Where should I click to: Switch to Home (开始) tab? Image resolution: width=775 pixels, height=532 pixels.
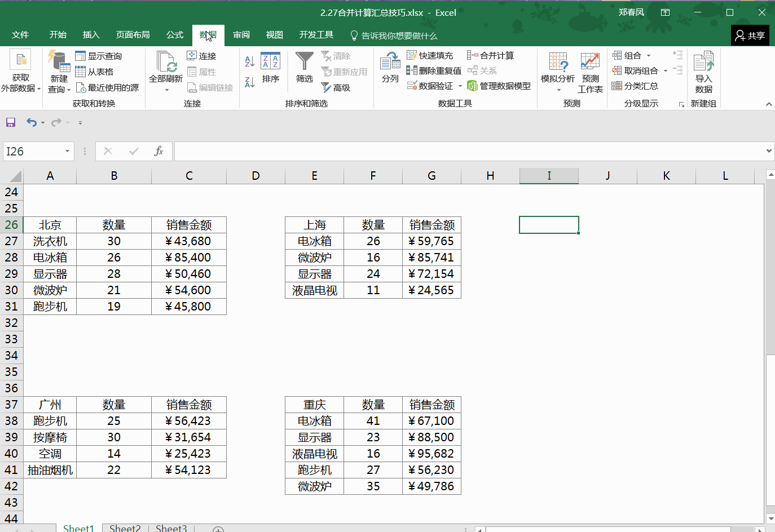click(58, 35)
